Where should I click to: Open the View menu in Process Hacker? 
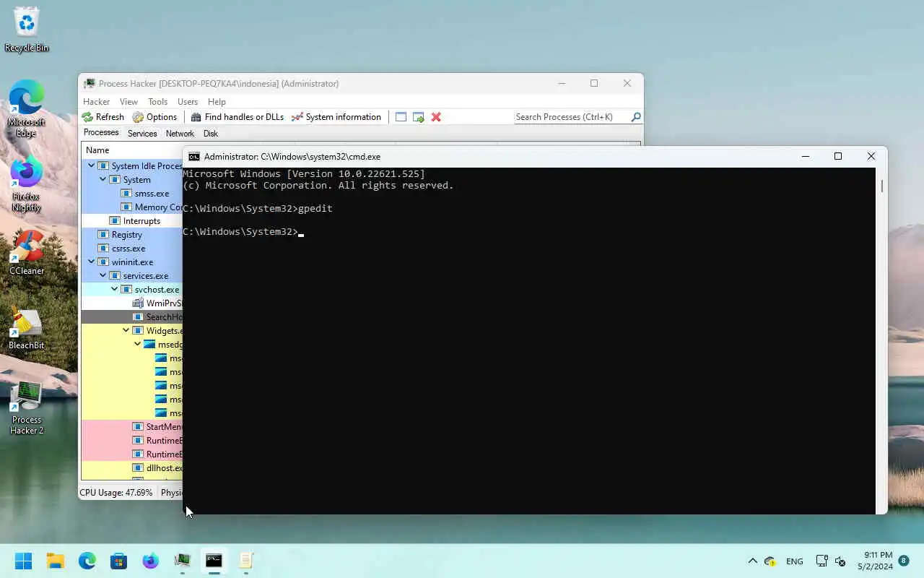coord(128,102)
